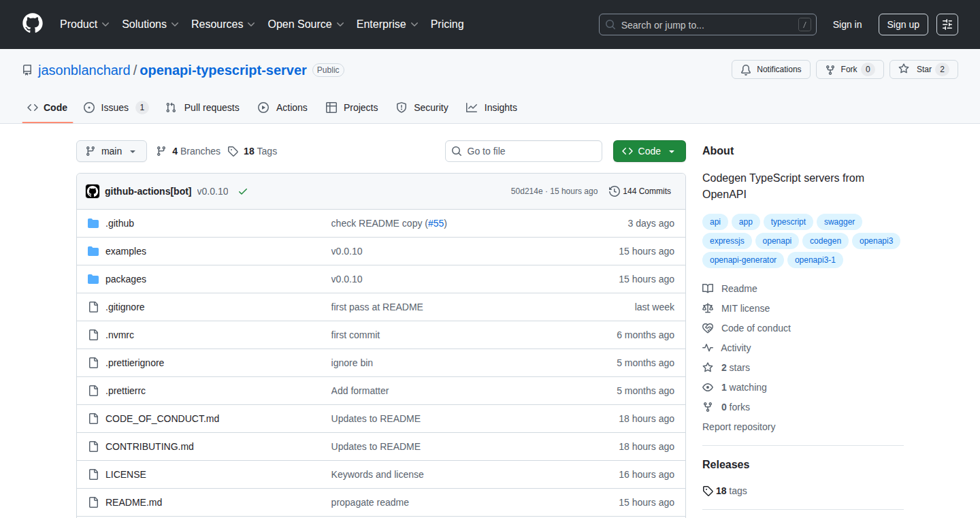This screenshot has width=980, height=518.
Task: Switch to the Actions tab
Action: (x=283, y=108)
